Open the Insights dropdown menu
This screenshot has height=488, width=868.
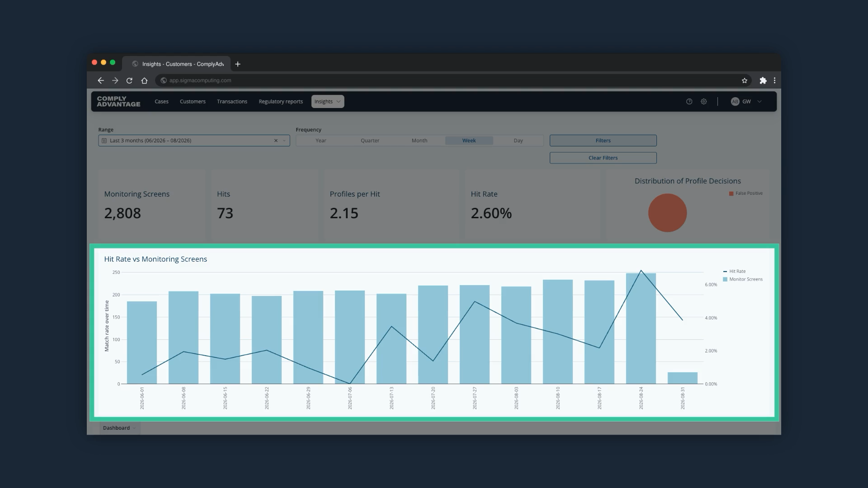pos(327,102)
